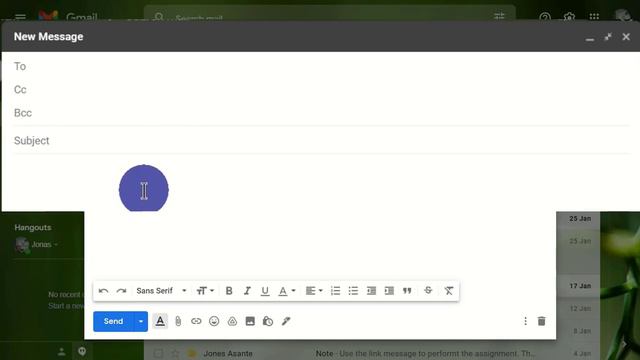Open the Jones Asante email row
Screen dimensions: 640x360
373,353
